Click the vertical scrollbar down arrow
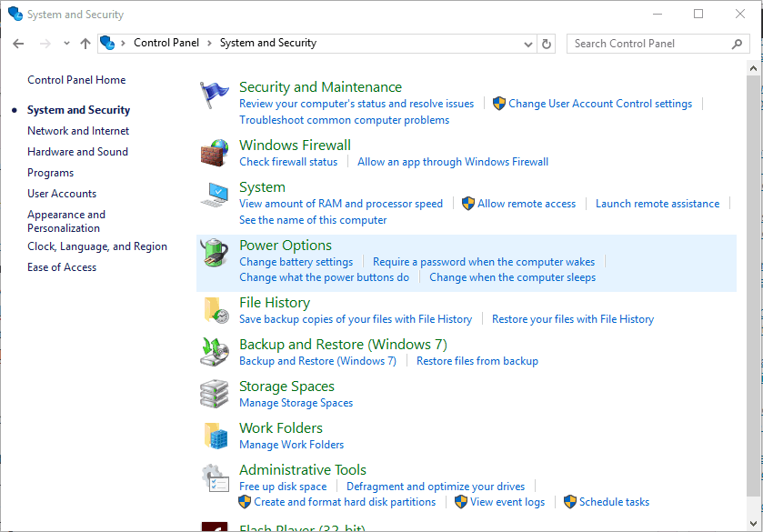Screen dimensions: 763x532 tap(754, 524)
